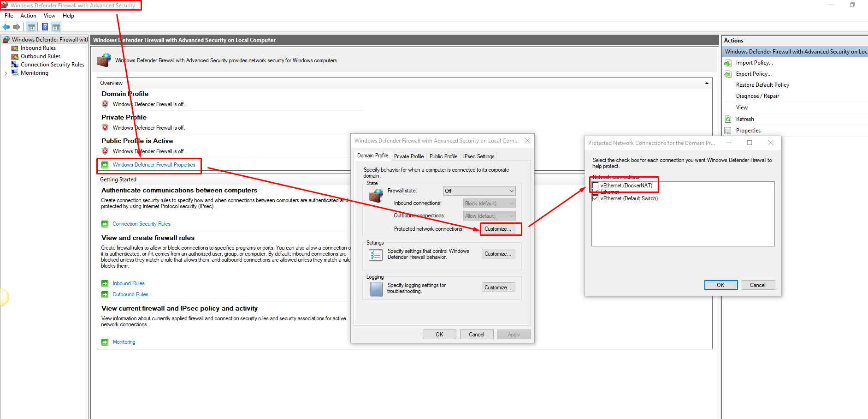The width and height of the screenshot is (868, 419).
Task: Uncheck the Ethernet connection checkbox
Action: pos(595,192)
